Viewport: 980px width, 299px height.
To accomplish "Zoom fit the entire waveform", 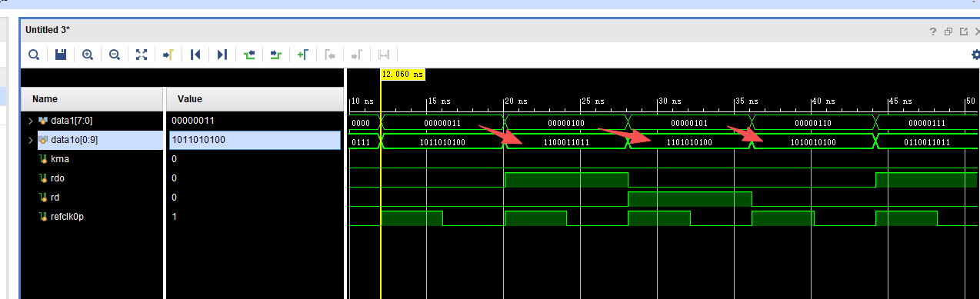I will [x=142, y=55].
